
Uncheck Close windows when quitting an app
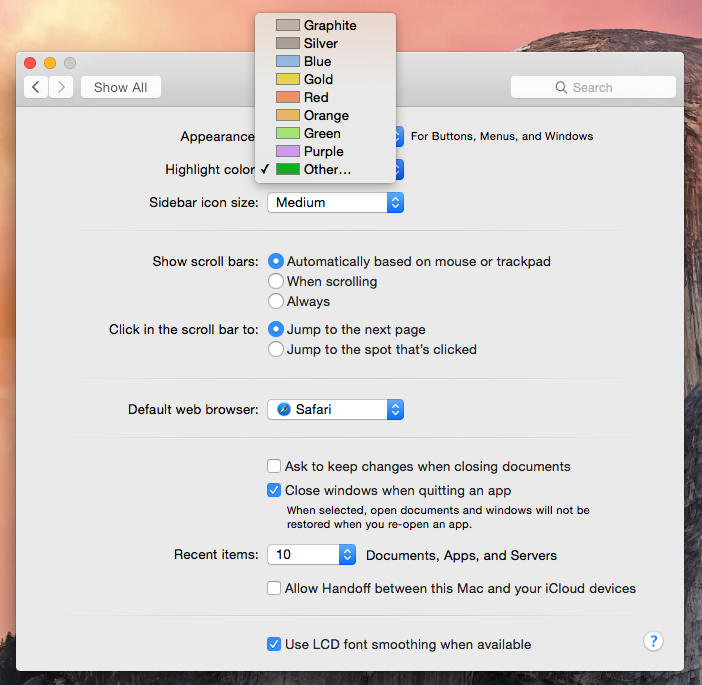click(274, 490)
